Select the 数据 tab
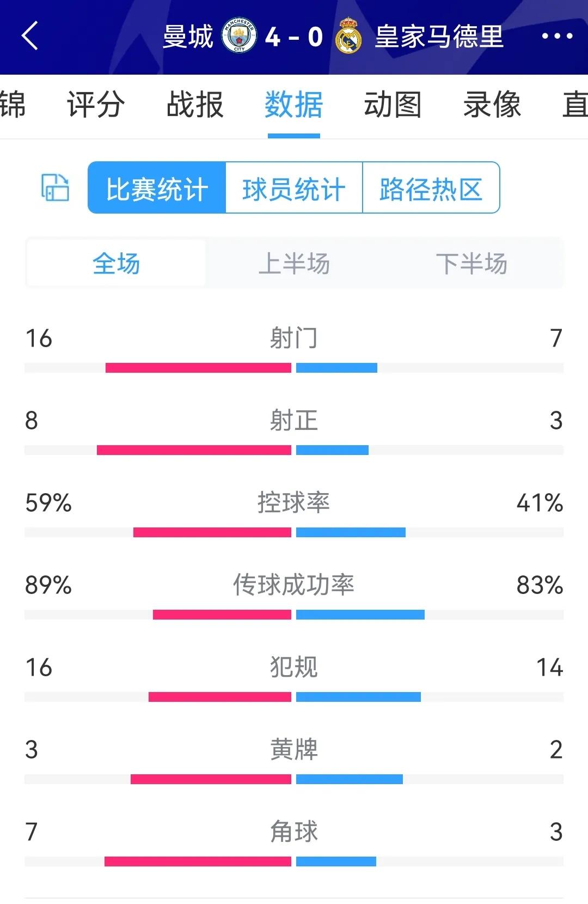The width and height of the screenshot is (588, 904). coord(293,105)
